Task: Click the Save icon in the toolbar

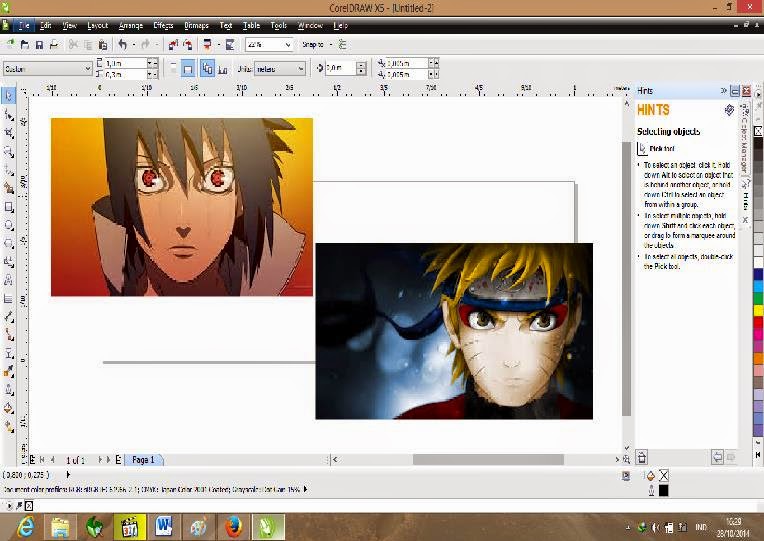Action: [39, 45]
